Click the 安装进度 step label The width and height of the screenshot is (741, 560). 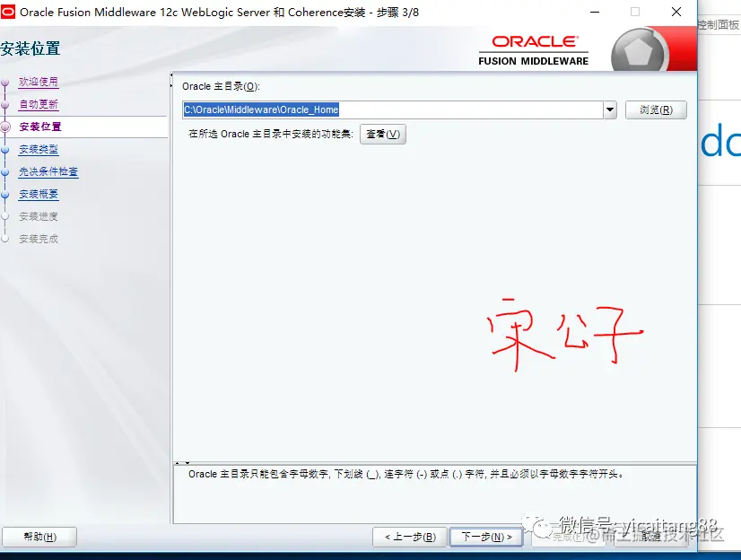(x=39, y=216)
